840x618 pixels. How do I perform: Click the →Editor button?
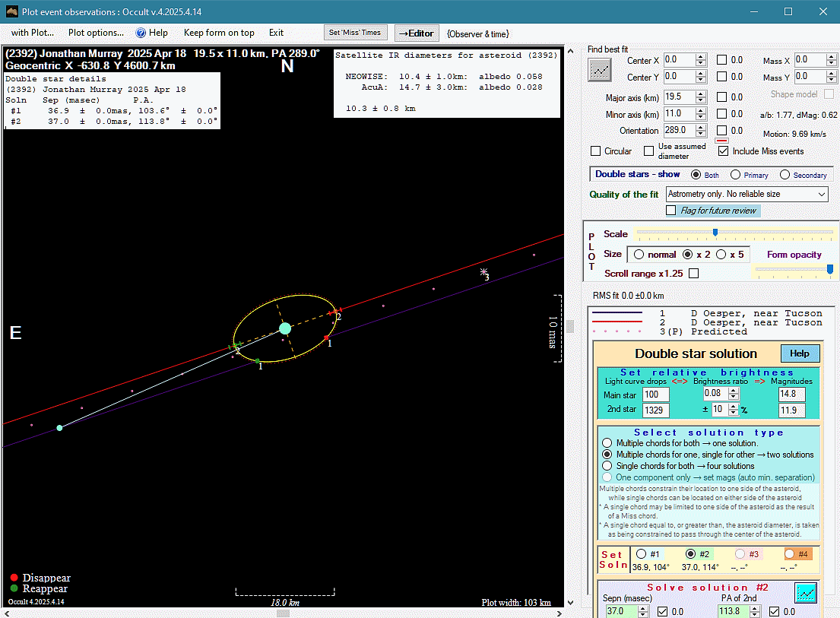(415, 33)
